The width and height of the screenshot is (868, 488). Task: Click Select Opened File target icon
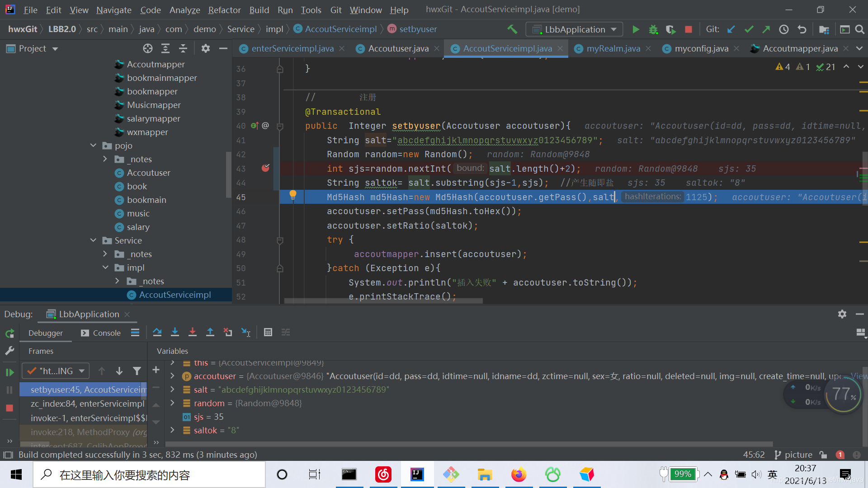pyautogui.click(x=148, y=48)
